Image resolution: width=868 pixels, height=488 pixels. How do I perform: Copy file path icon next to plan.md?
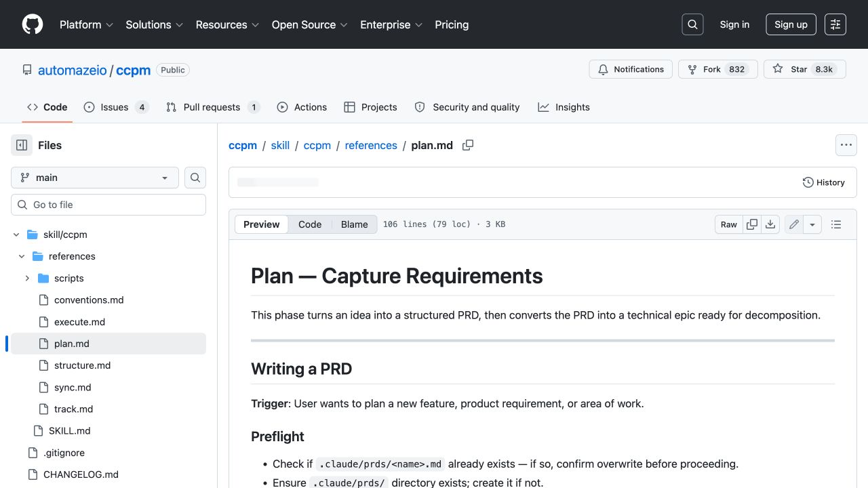pyautogui.click(x=468, y=145)
